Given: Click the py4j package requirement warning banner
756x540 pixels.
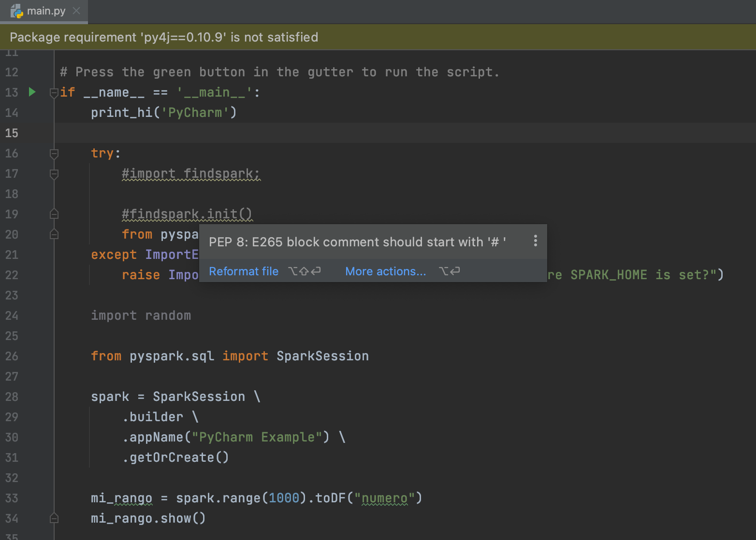Looking at the screenshot, I should click(378, 37).
